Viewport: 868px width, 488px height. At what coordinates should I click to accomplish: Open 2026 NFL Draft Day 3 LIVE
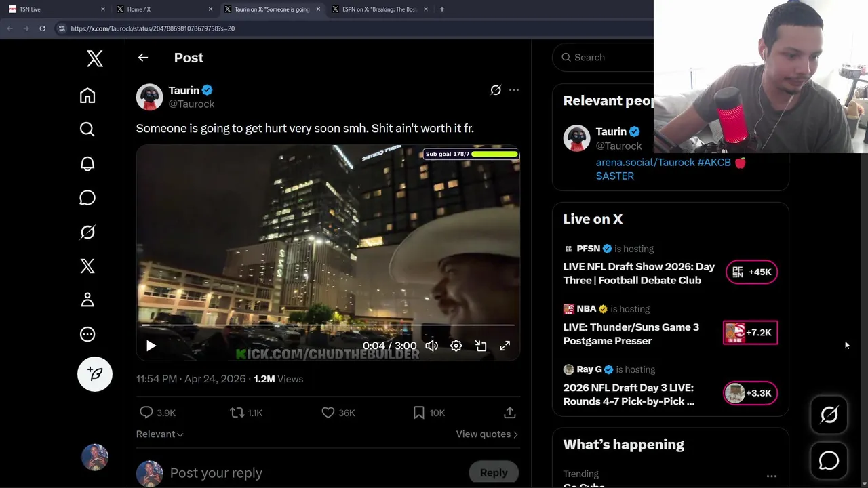[629, 394]
